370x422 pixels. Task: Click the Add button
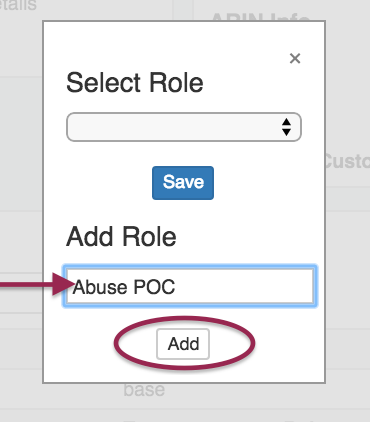(183, 344)
